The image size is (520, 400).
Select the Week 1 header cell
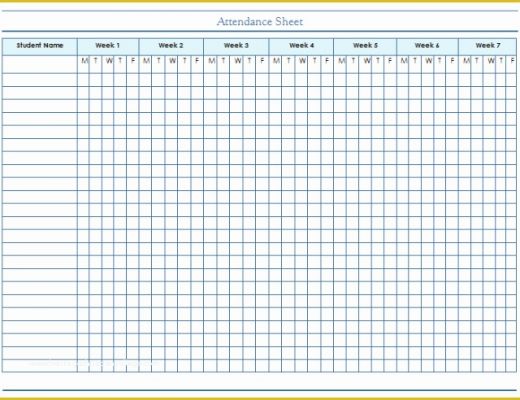108,47
